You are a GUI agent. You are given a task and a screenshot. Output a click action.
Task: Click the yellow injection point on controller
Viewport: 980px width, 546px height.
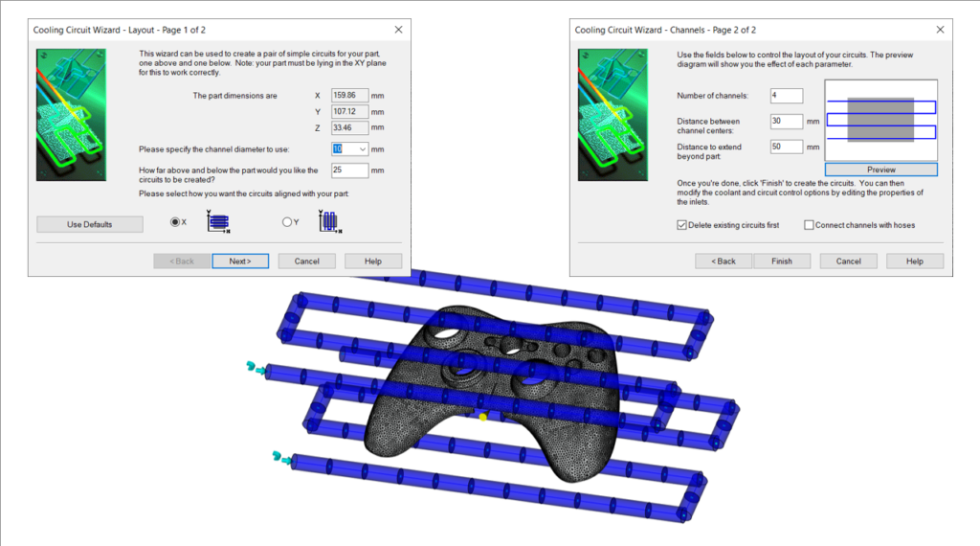coord(482,417)
